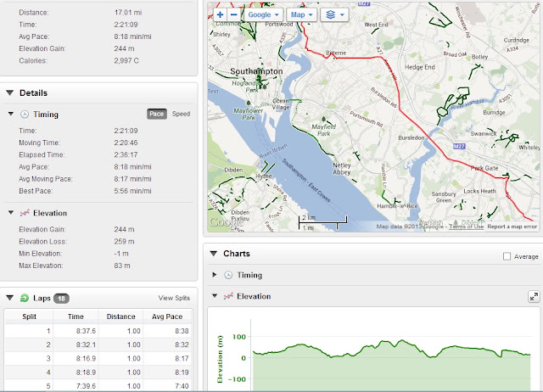Open the map layers dropdown
Viewport: 543px width, 392px height.
point(334,14)
